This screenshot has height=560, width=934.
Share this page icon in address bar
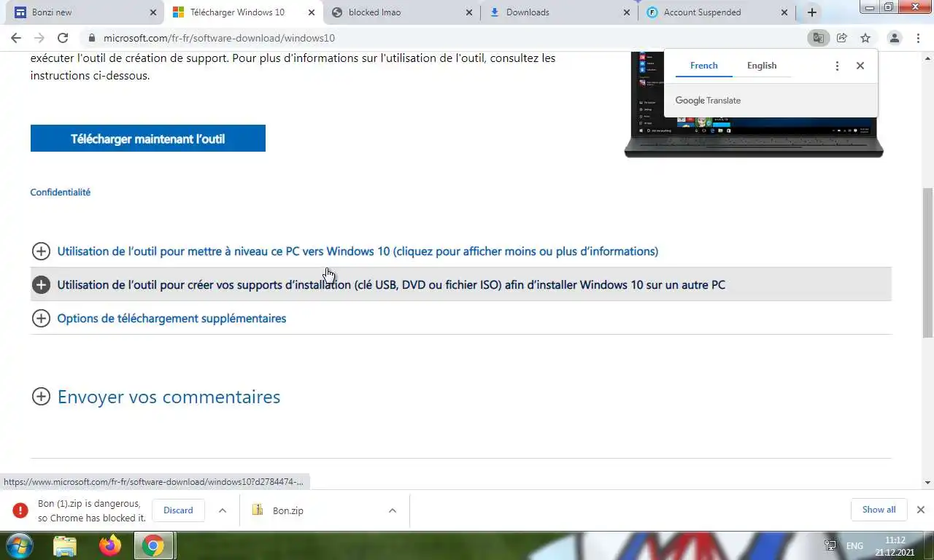(x=842, y=38)
